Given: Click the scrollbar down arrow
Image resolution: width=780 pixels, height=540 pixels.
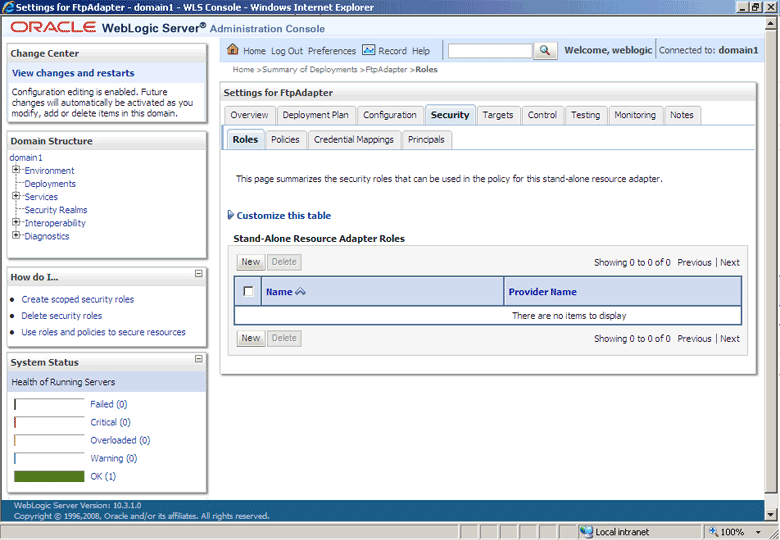Looking at the screenshot, I should [x=771, y=514].
